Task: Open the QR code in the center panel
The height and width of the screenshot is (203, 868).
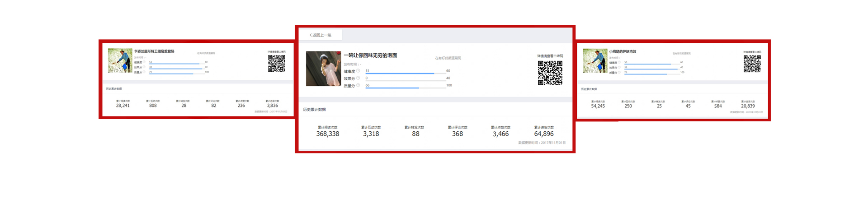Action: (x=550, y=73)
